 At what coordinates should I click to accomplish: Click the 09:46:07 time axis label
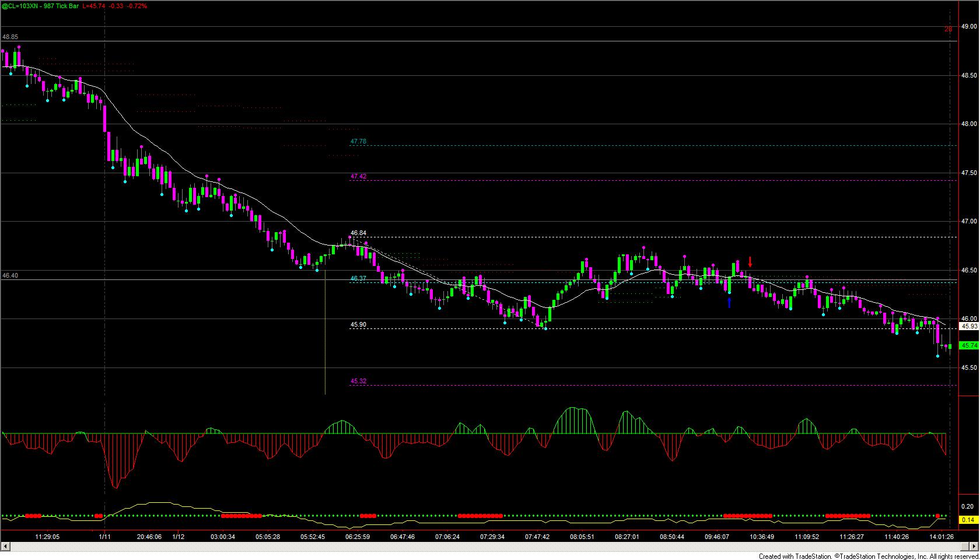tap(717, 537)
